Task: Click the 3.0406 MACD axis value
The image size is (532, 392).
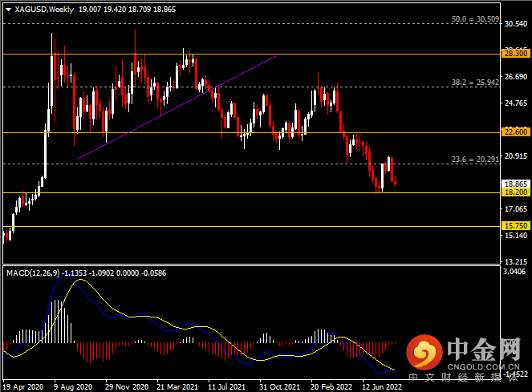Action: (x=514, y=273)
